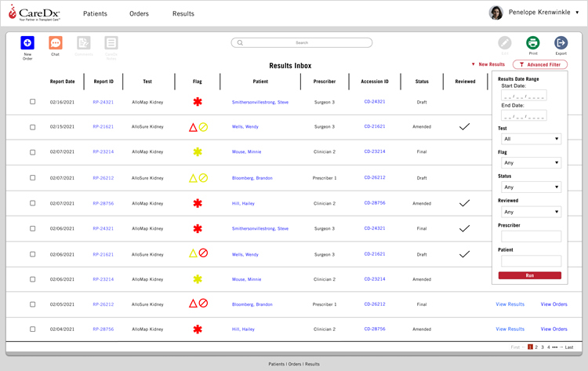Click red asterisk flag in 02/06/2021 RP-24321 row
The width and height of the screenshot is (588, 371).
point(198,228)
